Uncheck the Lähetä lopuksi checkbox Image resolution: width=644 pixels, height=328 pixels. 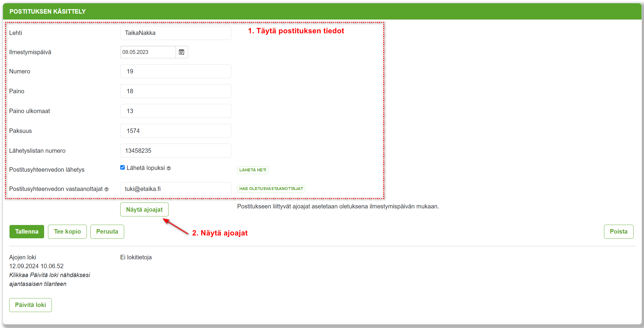[122, 168]
